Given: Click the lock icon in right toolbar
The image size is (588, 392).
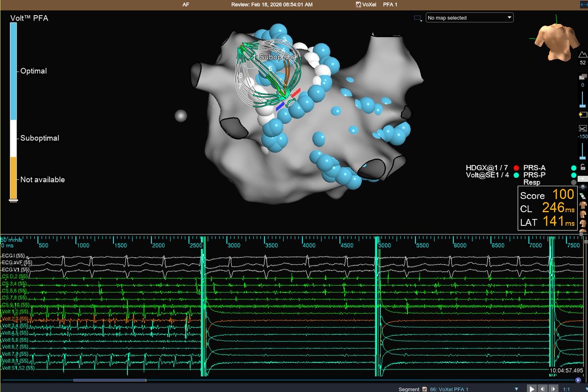Looking at the screenshot, I should (x=583, y=167).
